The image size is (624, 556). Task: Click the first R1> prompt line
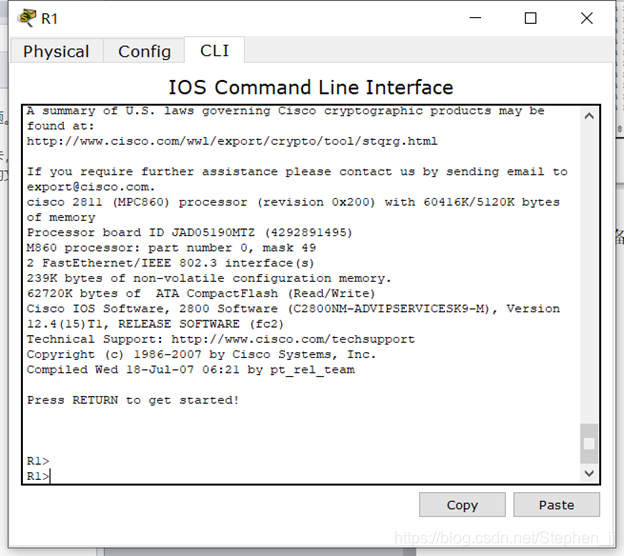(x=38, y=461)
